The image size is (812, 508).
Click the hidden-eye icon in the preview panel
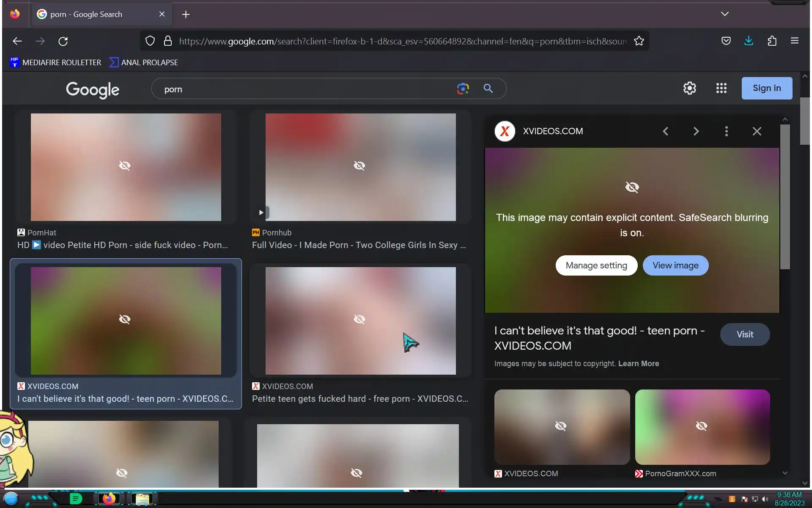[x=632, y=187]
